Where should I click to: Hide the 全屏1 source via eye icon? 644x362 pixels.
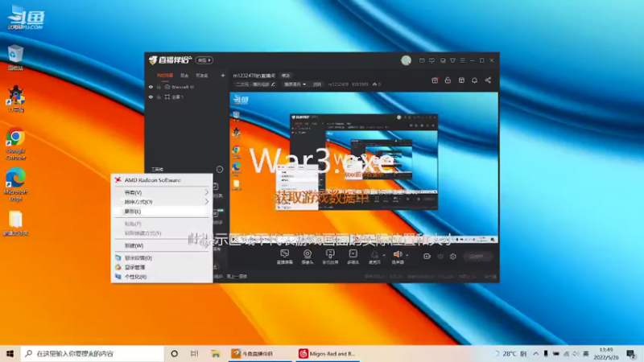coord(151,97)
